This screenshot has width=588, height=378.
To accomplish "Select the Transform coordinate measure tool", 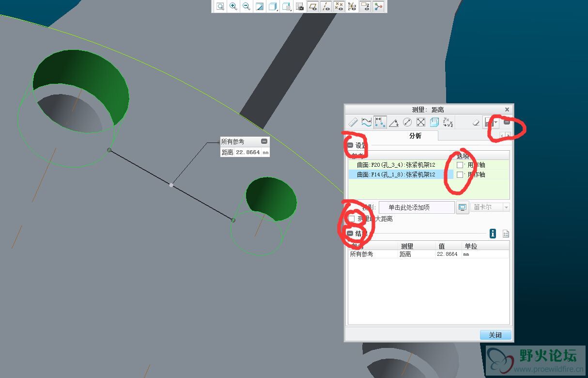I will tap(448, 123).
